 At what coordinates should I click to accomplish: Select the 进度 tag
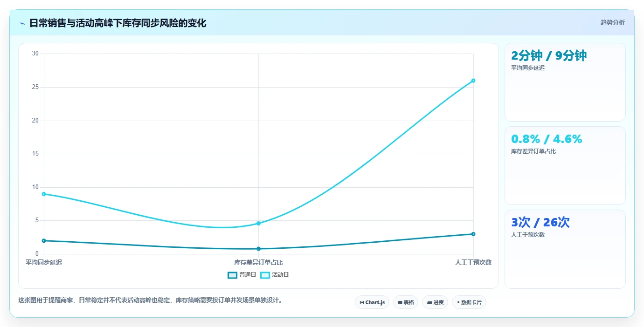pyautogui.click(x=435, y=302)
